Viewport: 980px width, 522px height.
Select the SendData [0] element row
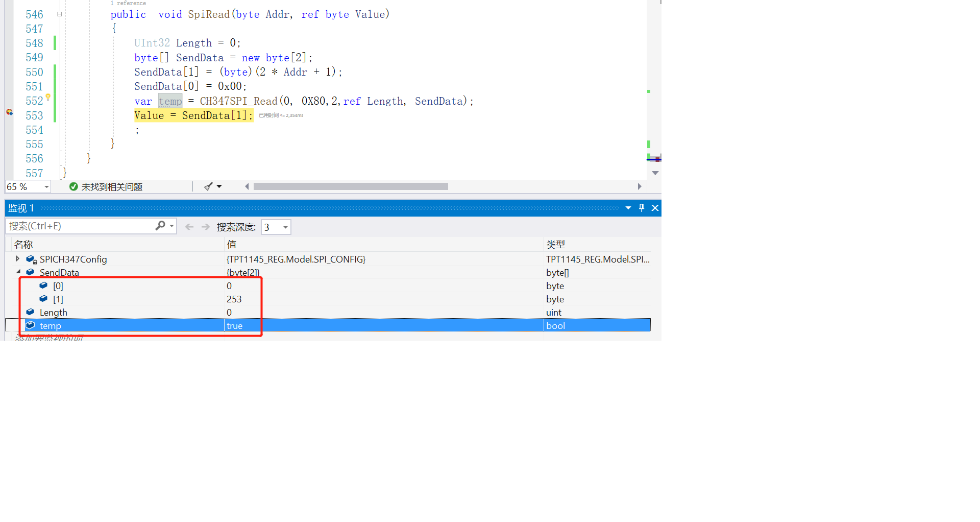click(328, 286)
